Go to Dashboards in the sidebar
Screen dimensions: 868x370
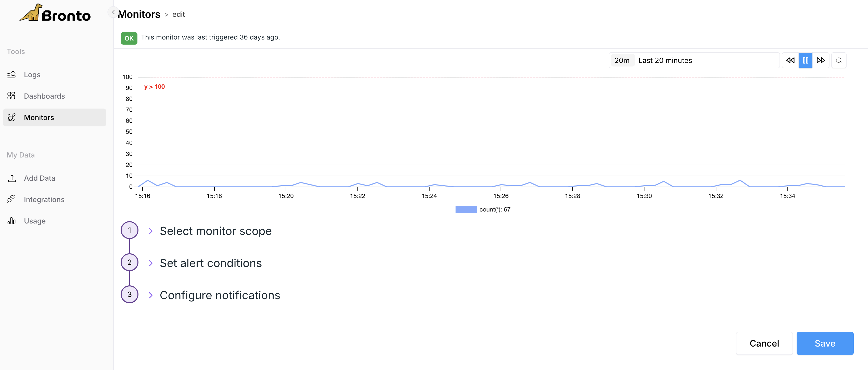(x=44, y=96)
